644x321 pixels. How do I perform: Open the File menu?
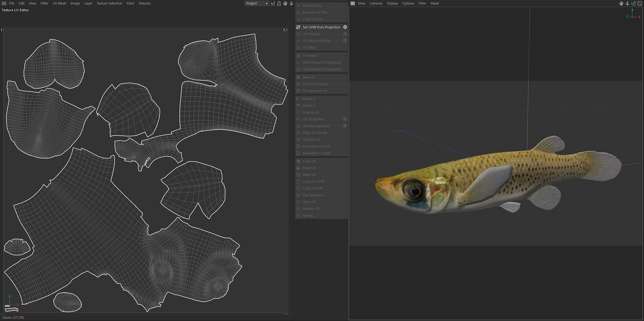point(12,3)
